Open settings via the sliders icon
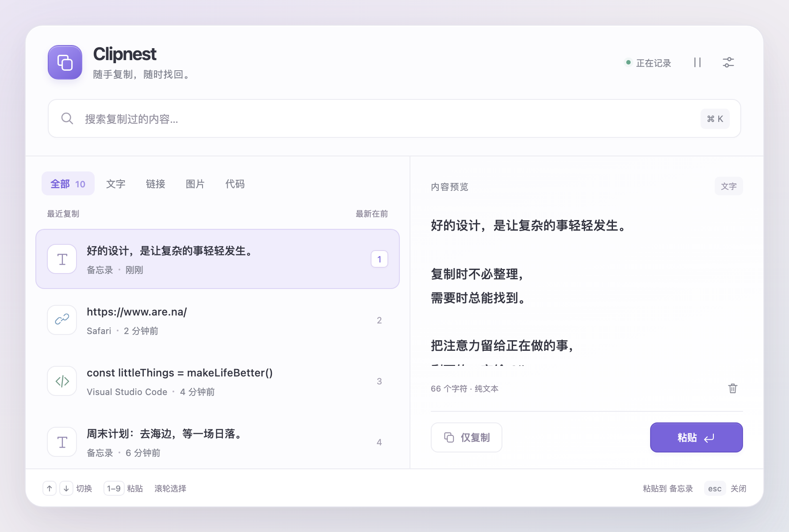Image resolution: width=789 pixels, height=532 pixels. [728, 62]
